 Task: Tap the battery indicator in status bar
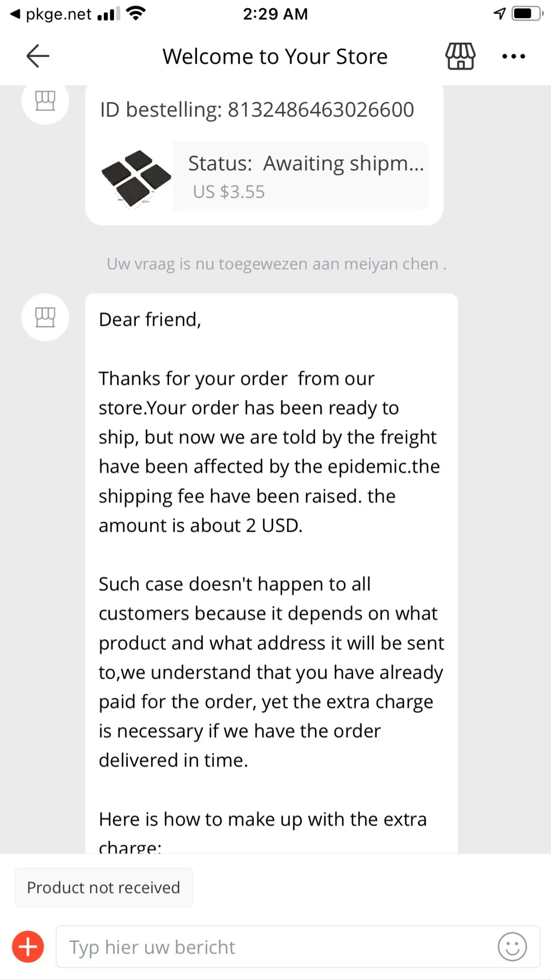click(x=527, y=14)
